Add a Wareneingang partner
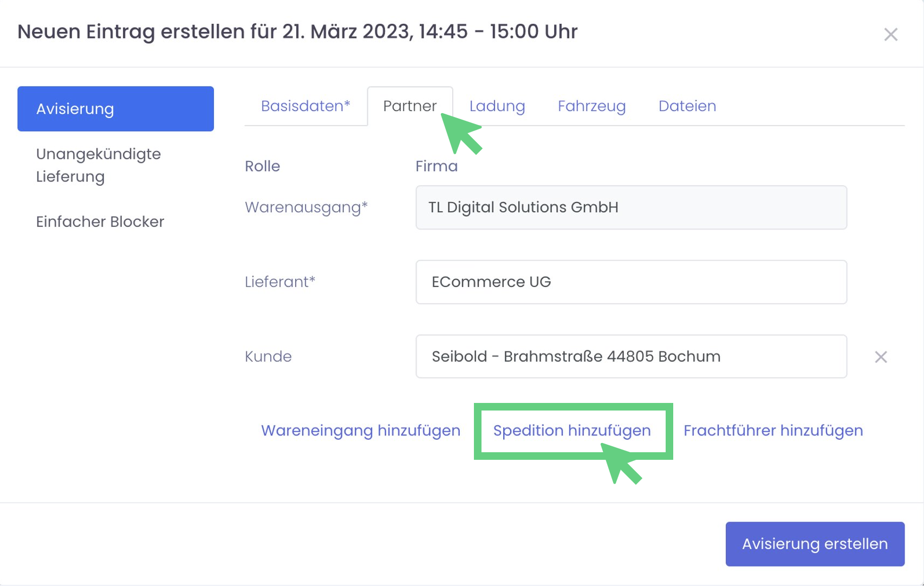This screenshot has height=586, width=924. (x=361, y=431)
